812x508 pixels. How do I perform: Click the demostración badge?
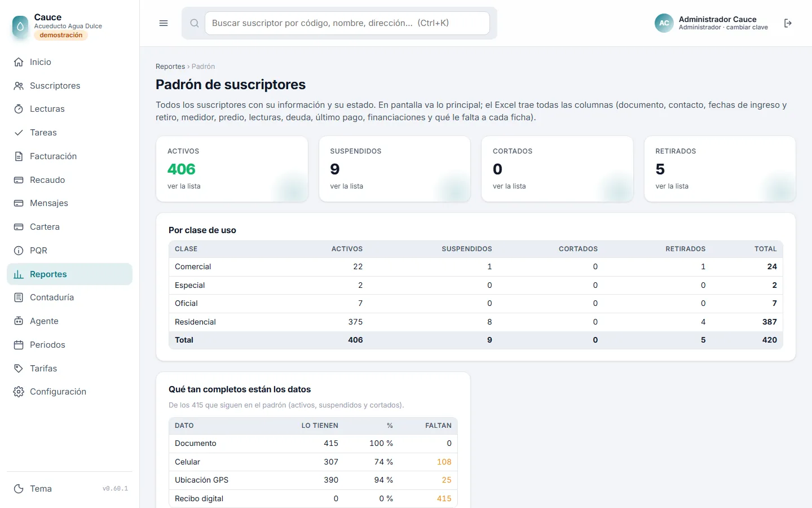pos(61,35)
